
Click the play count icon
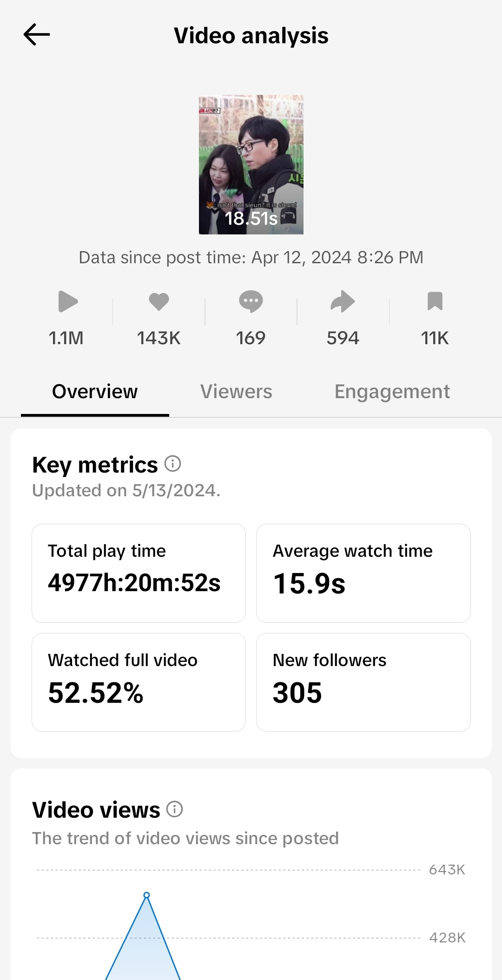[68, 301]
